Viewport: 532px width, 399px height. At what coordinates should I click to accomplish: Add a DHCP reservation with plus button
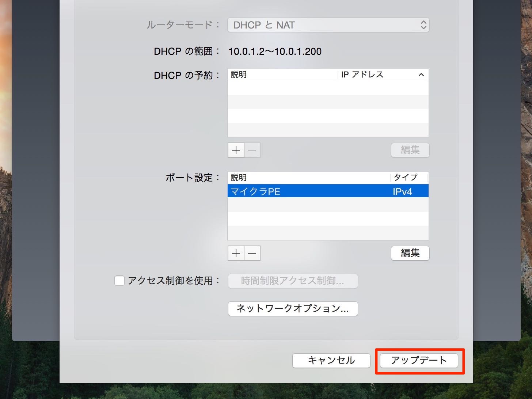point(236,150)
